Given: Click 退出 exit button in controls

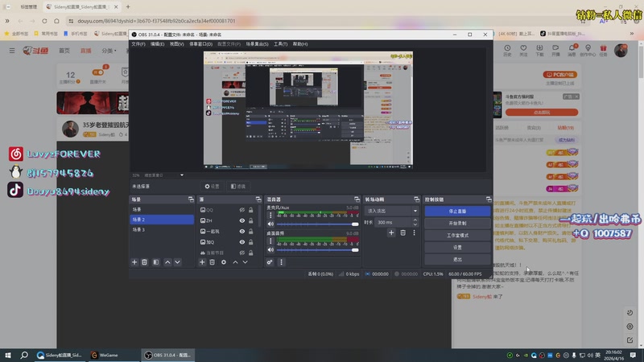Looking at the screenshot, I should (457, 259).
